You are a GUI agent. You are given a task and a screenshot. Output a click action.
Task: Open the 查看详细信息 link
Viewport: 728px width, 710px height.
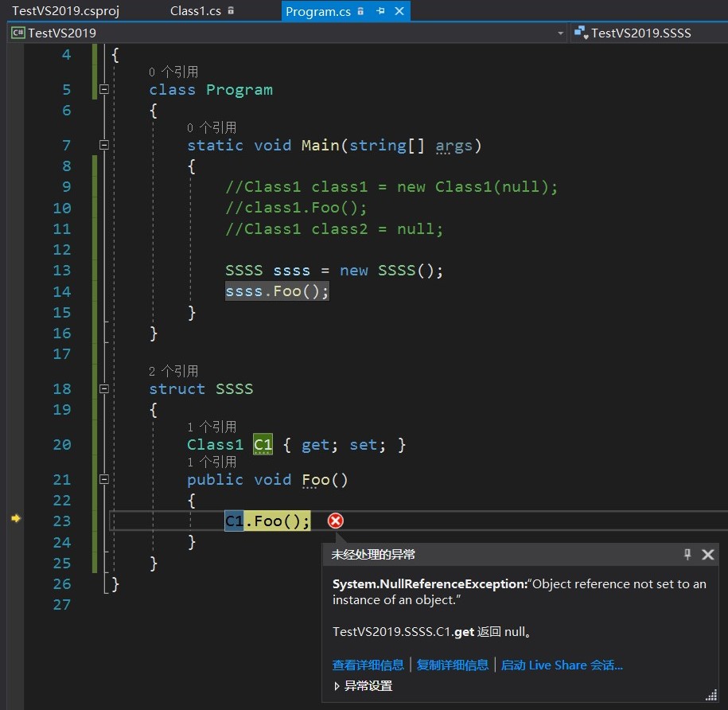pos(368,665)
